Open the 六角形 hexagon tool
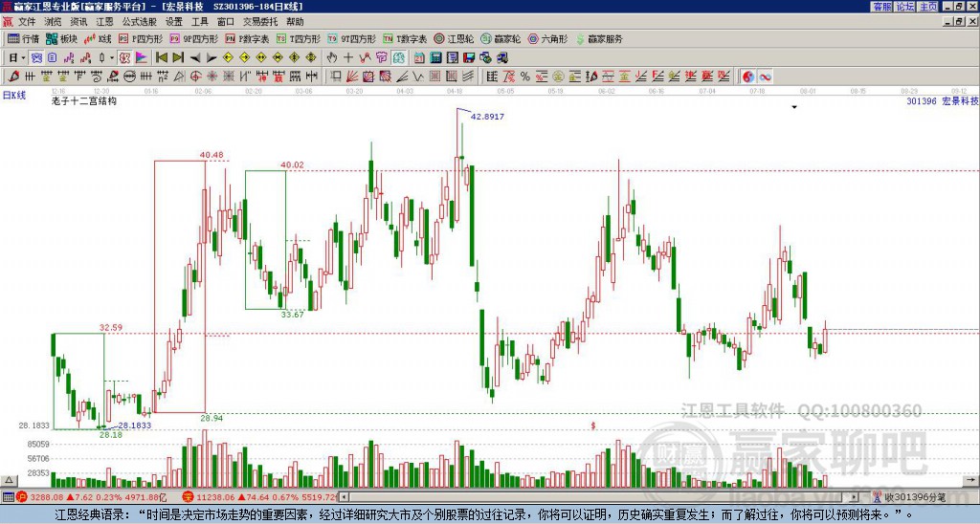Viewport: 980px width, 524px height. [x=548, y=38]
